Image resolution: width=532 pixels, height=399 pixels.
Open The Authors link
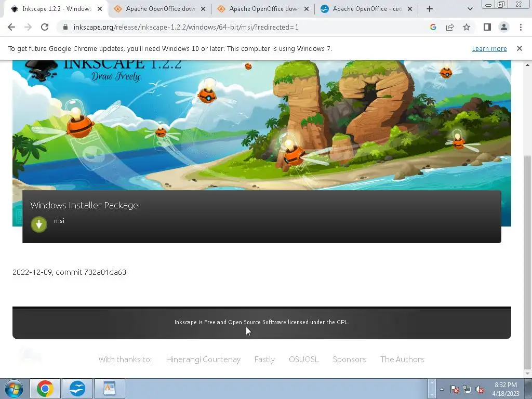point(402,360)
